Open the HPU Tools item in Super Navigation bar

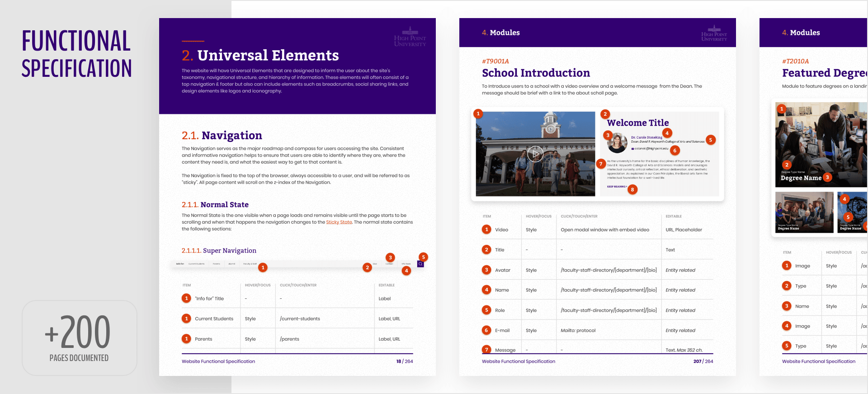point(406,264)
